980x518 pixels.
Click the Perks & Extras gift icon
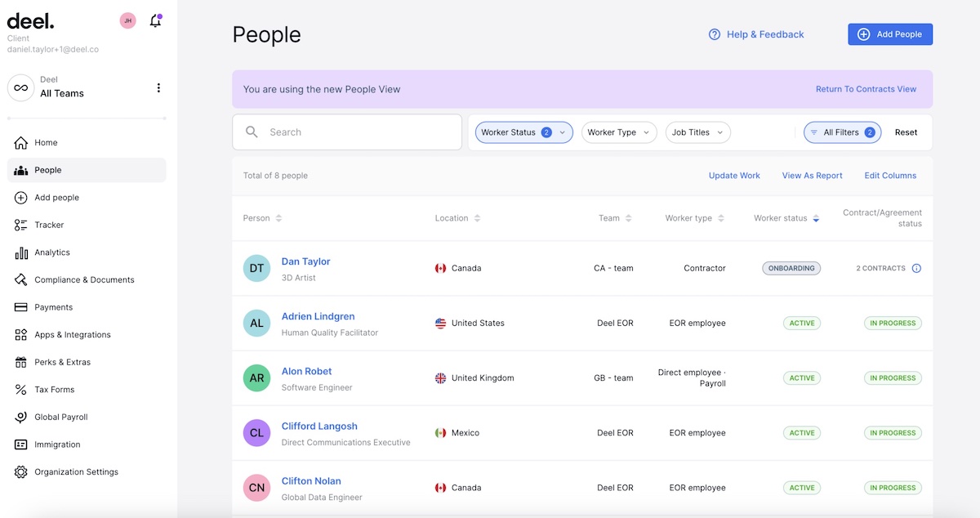pos(21,362)
